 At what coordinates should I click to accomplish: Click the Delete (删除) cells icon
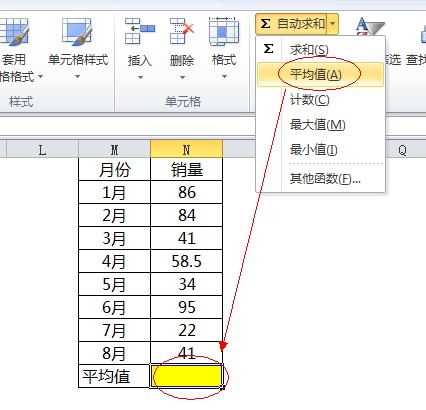pyautogui.click(x=182, y=31)
